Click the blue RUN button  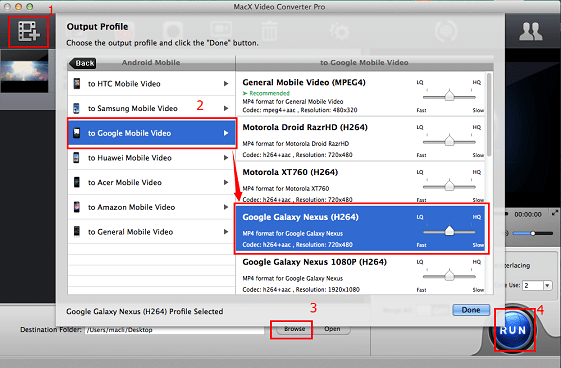coord(513,330)
